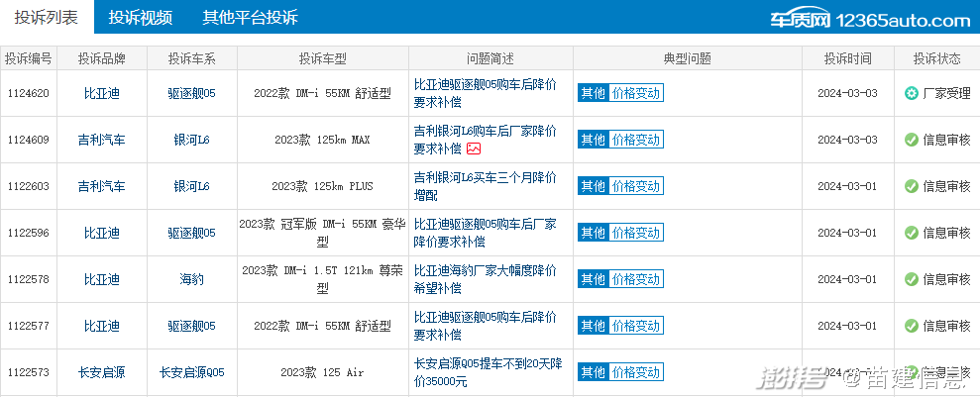Open 长安启源Q05 series link
Screen dimensions: 980x397
click(192, 372)
